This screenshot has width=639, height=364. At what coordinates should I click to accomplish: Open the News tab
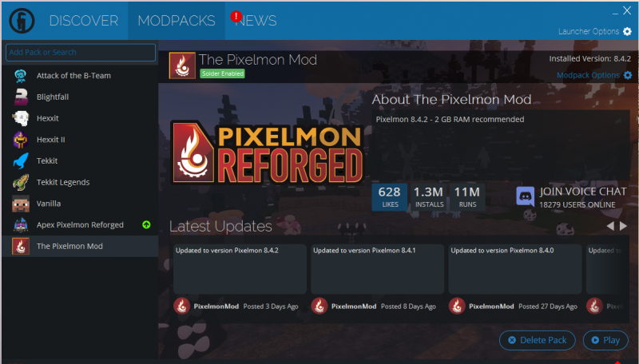(x=256, y=21)
